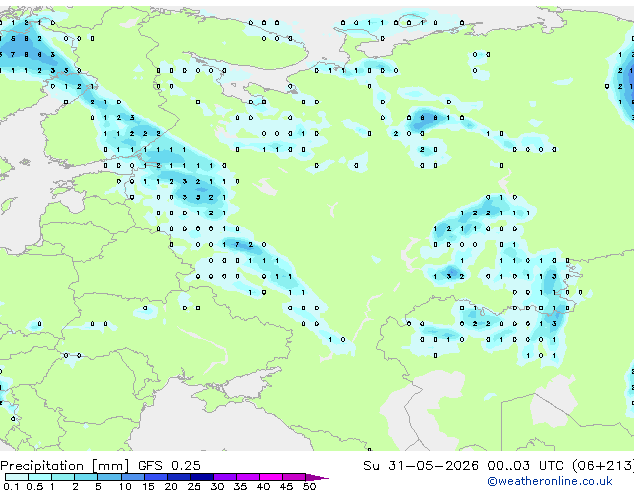Select the 5–10 mm legend color segment
This screenshot has width=634, height=490.
(109, 477)
